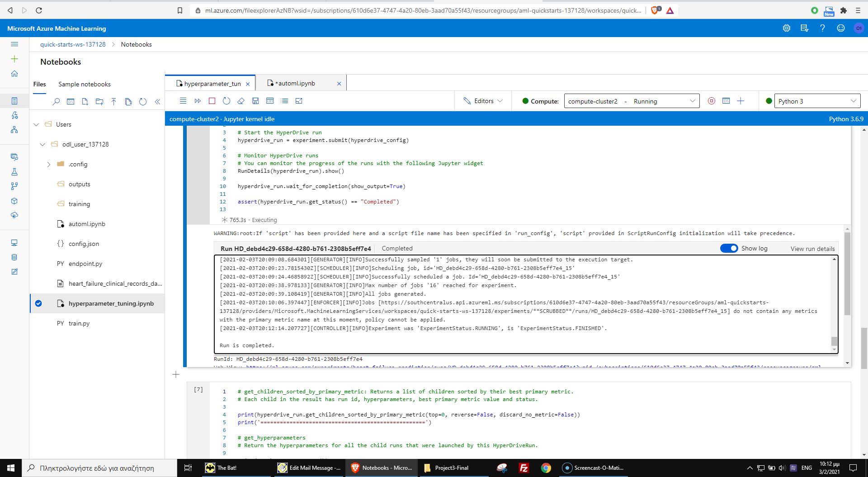Open the Editors dropdown
This screenshot has width=868, height=477.
pyautogui.click(x=483, y=101)
